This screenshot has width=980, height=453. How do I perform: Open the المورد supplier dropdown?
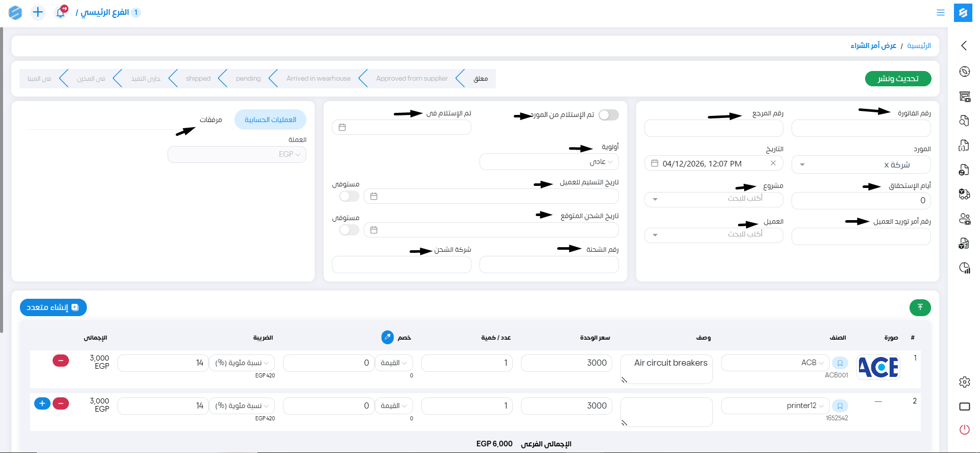pos(861,165)
